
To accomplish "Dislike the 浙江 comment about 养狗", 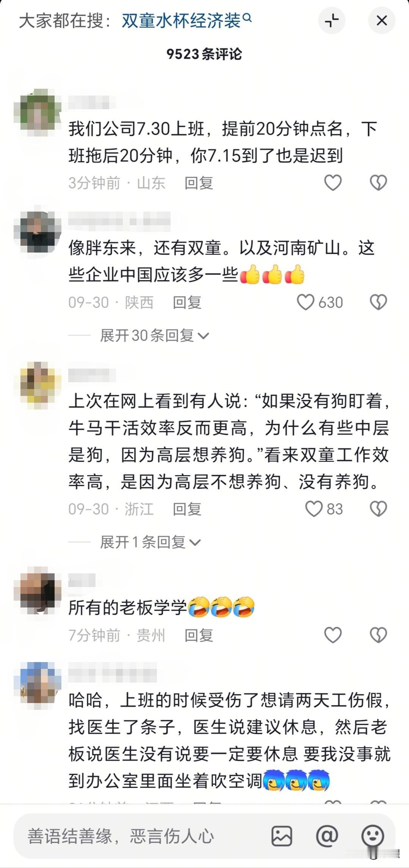I will pos(378,509).
